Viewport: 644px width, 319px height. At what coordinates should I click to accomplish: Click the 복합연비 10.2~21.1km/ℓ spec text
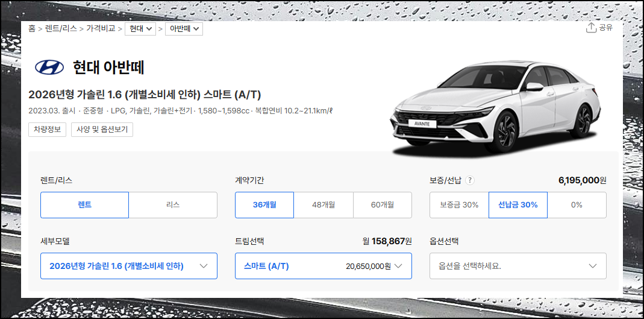(293, 112)
